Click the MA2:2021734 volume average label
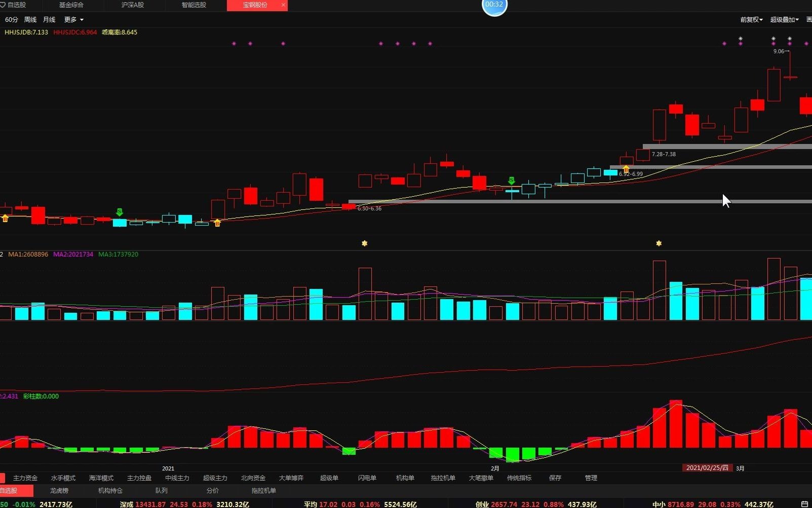The height and width of the screenshot is (508, 812). 73,255
